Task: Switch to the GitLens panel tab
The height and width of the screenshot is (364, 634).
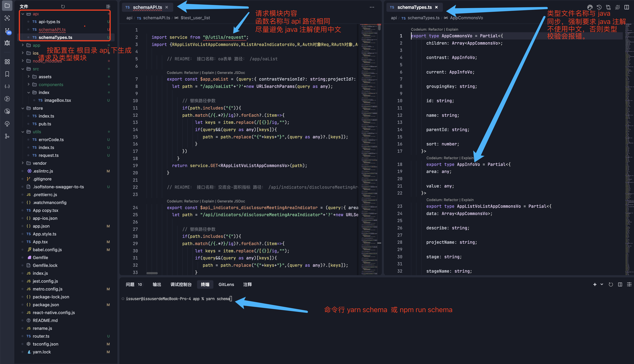Action: (226, 285)
